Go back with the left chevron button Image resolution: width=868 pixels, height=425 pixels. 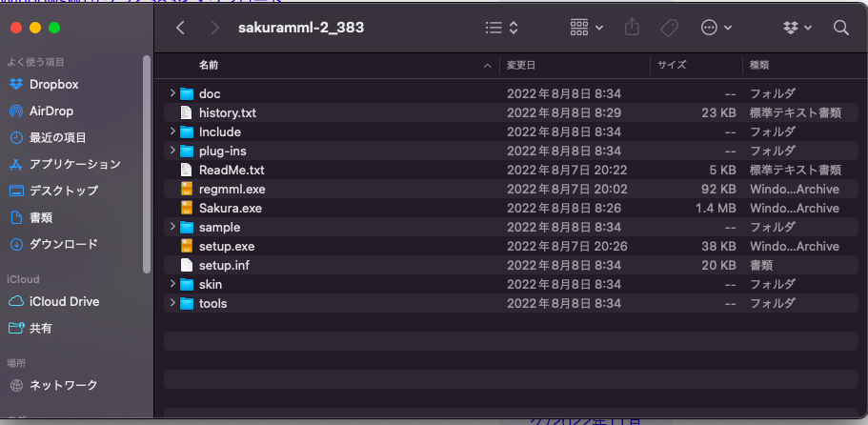(180, 28)
